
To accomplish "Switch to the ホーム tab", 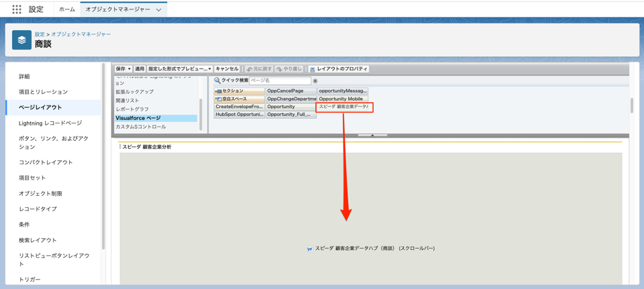I will 67,9.
